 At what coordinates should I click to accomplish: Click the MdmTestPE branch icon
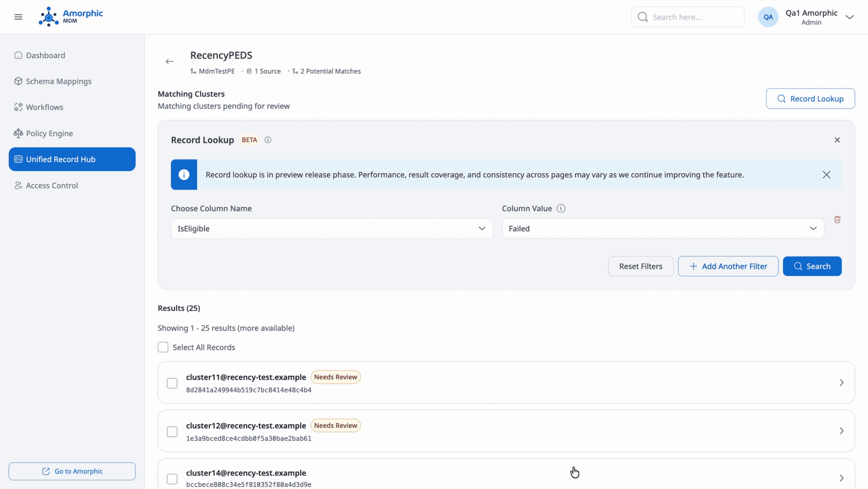[193, 71]
